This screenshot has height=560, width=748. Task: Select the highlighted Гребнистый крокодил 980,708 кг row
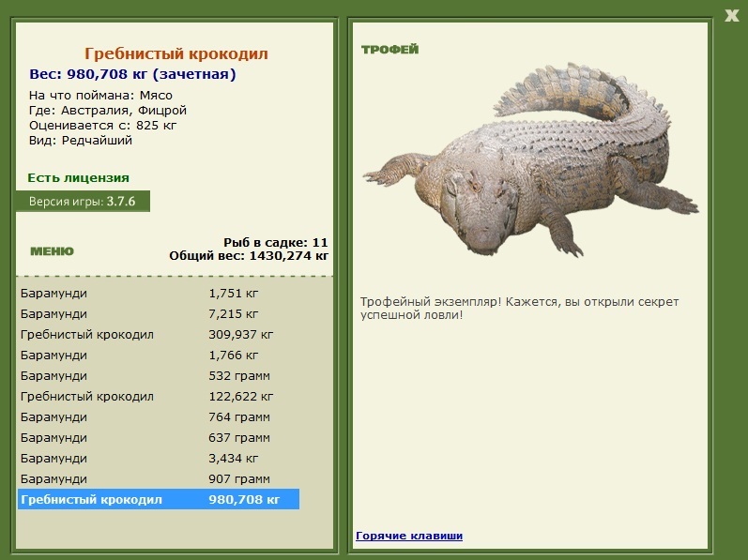[x=159, y=499]
